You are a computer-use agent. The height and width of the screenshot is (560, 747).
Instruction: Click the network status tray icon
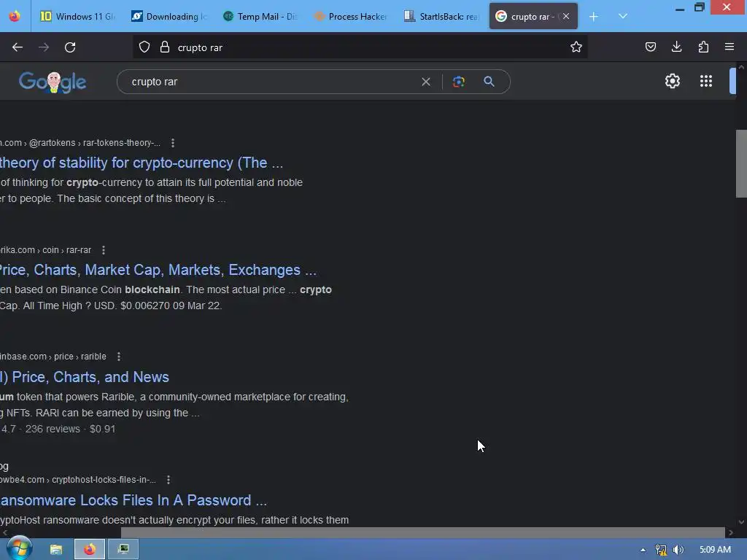point(660,550)
